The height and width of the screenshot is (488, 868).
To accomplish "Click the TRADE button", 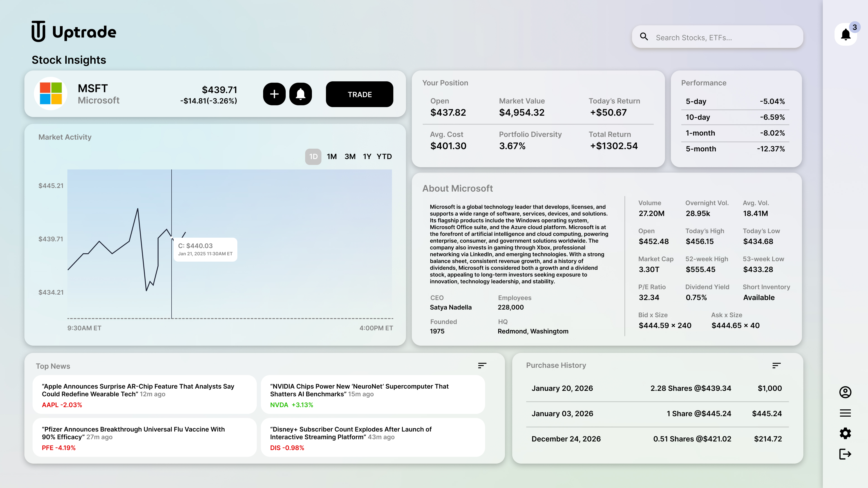I will tap(360, 94).
